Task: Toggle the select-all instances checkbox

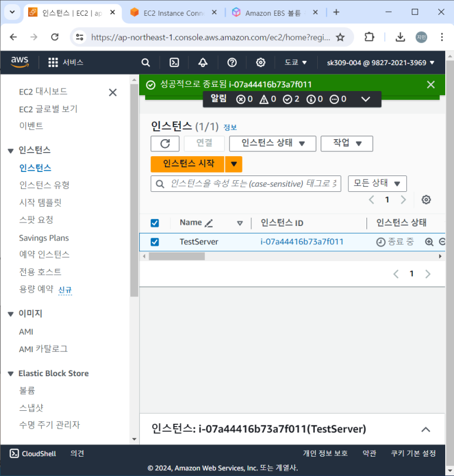Action: point(154,223)
